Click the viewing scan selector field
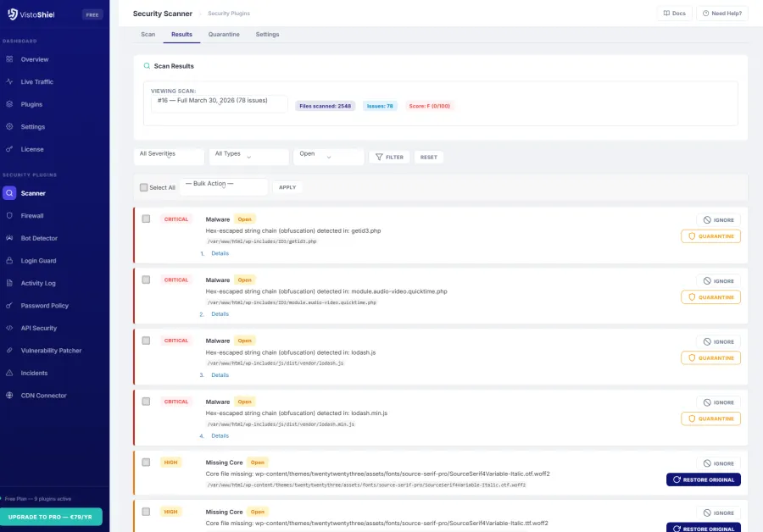This screenshot has height=532, width=763. tap(217, 99)
